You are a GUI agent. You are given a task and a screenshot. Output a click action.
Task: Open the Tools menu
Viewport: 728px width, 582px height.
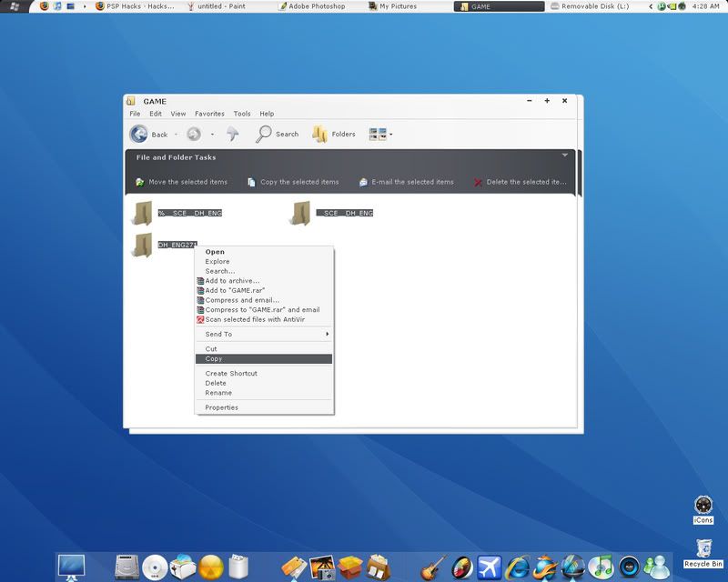point(242,114)
